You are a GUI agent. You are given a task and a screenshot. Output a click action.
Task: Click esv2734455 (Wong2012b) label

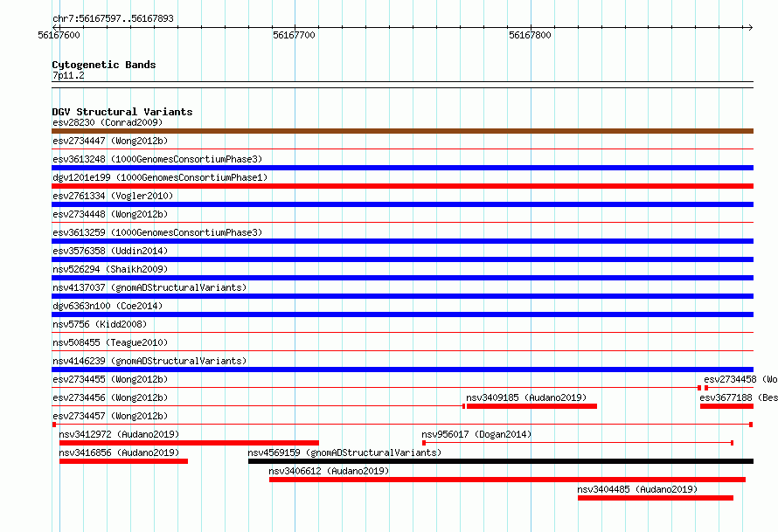tap(110, 379)
